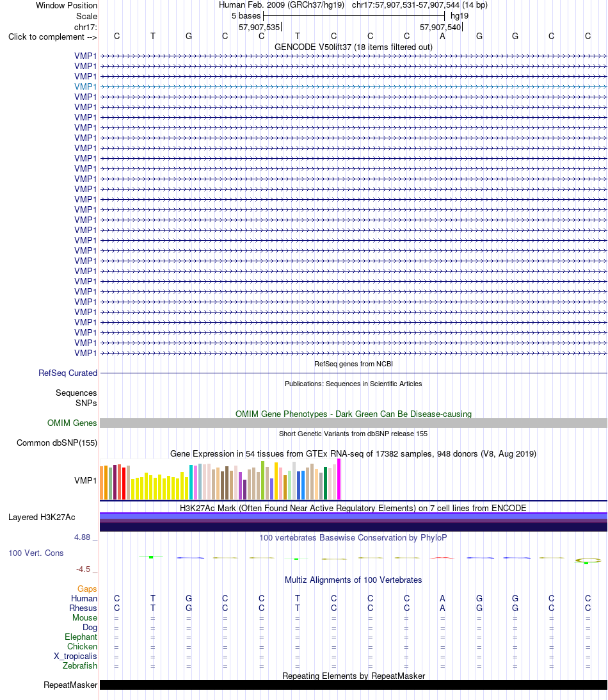Viewport: 608px width, 700px height.
Task: Open the Common dbSNP(155) track label
Action: point(57,443)
